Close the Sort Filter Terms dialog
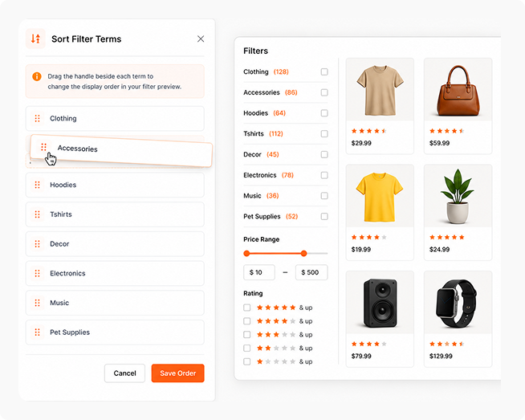This screenshot has height=420, width=525. pyautogui.click(x=201, y=39)
